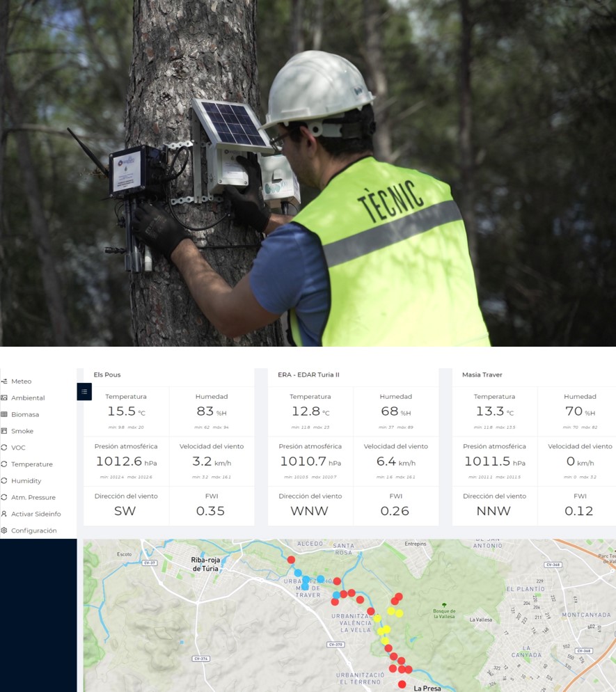
Task: Click the Bosque de la Vallesa map marker
Action: pyautogui.click(x=444, y=606)
